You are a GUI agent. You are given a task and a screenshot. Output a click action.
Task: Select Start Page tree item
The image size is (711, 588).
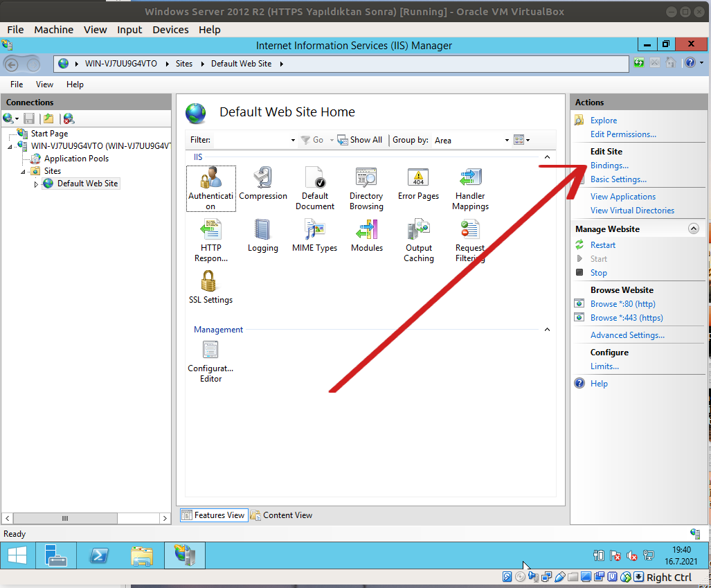point(49,134)
